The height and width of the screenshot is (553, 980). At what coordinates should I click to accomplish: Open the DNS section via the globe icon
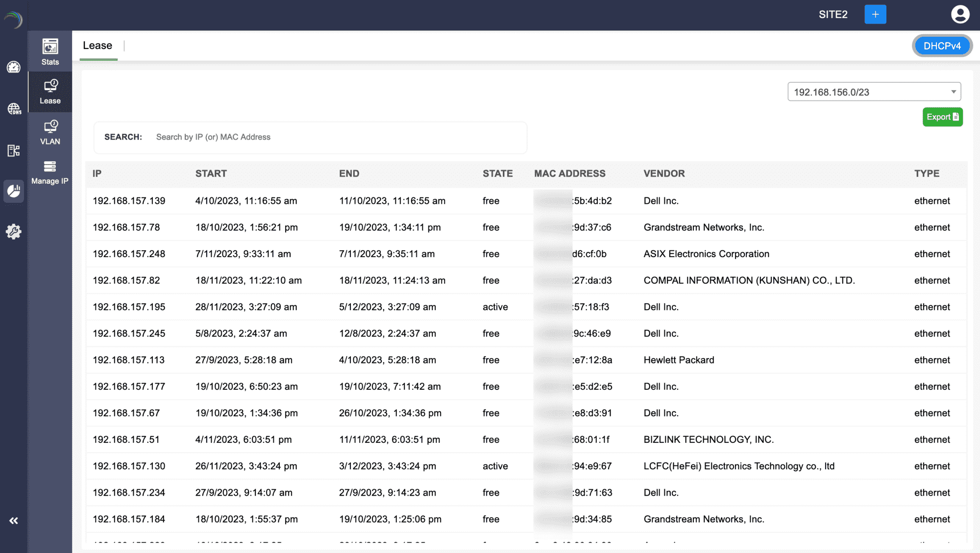coord(13,109)
